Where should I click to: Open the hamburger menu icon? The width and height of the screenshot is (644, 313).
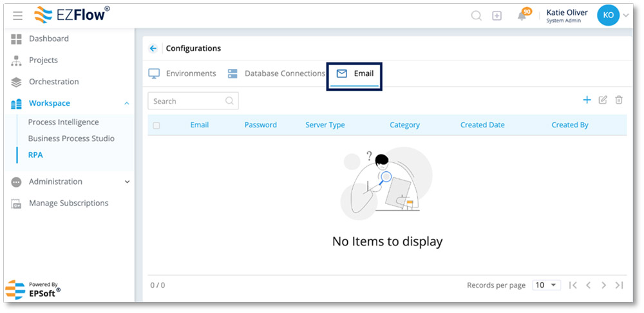point(17,16)
